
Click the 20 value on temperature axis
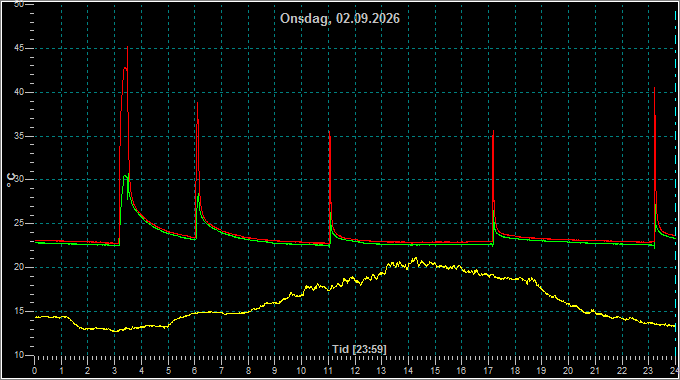point(18,267)
